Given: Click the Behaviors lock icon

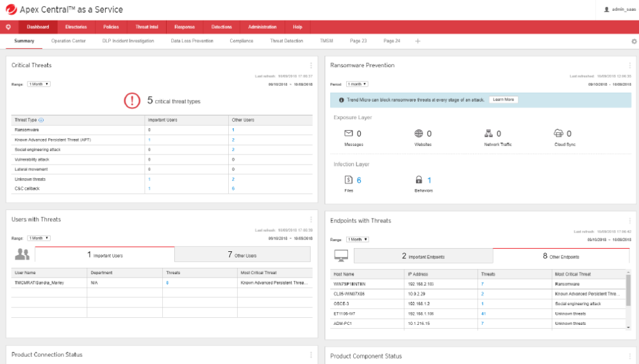Looking at the screenshot, I should (419, 179).
